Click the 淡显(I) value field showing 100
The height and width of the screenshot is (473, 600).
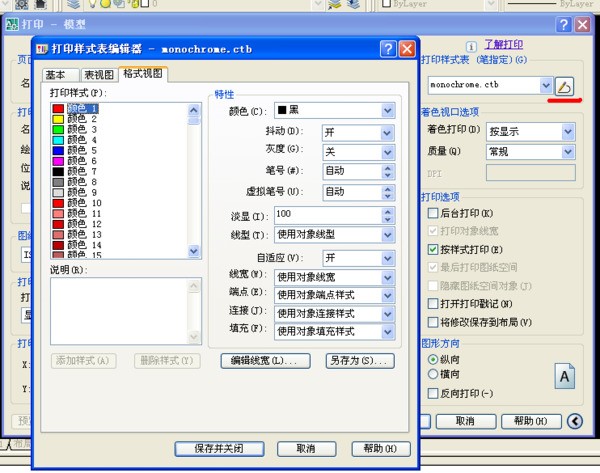click(x=328, y=215)
